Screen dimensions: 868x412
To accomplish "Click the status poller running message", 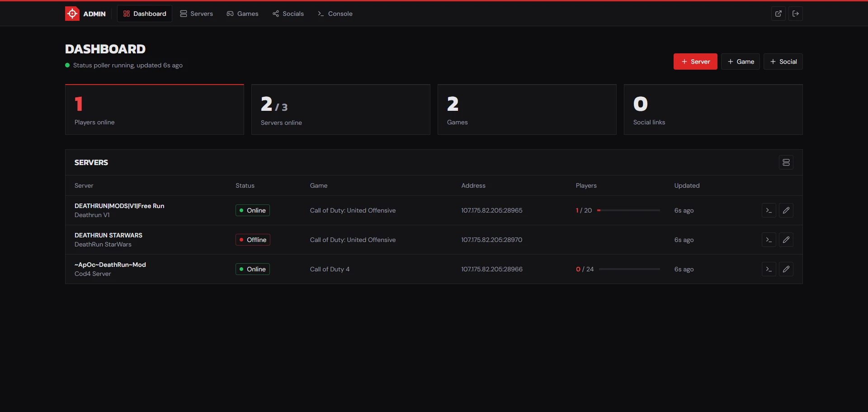I will point(127,65).
